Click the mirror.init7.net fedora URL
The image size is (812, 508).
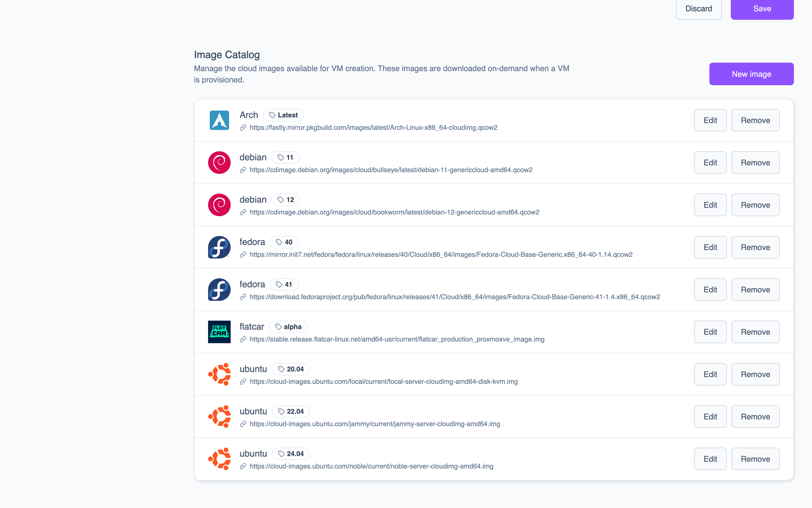[x=441, y=255]
